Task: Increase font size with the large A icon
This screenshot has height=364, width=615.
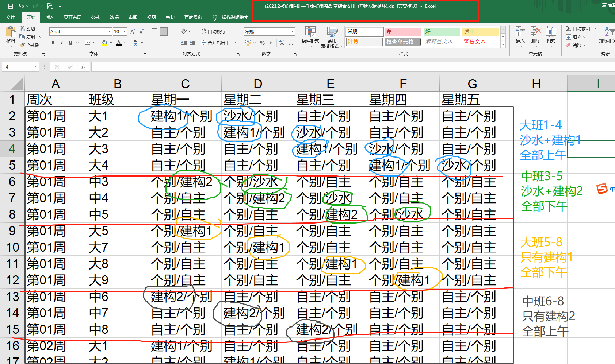Action: click(x=133, y=32)
